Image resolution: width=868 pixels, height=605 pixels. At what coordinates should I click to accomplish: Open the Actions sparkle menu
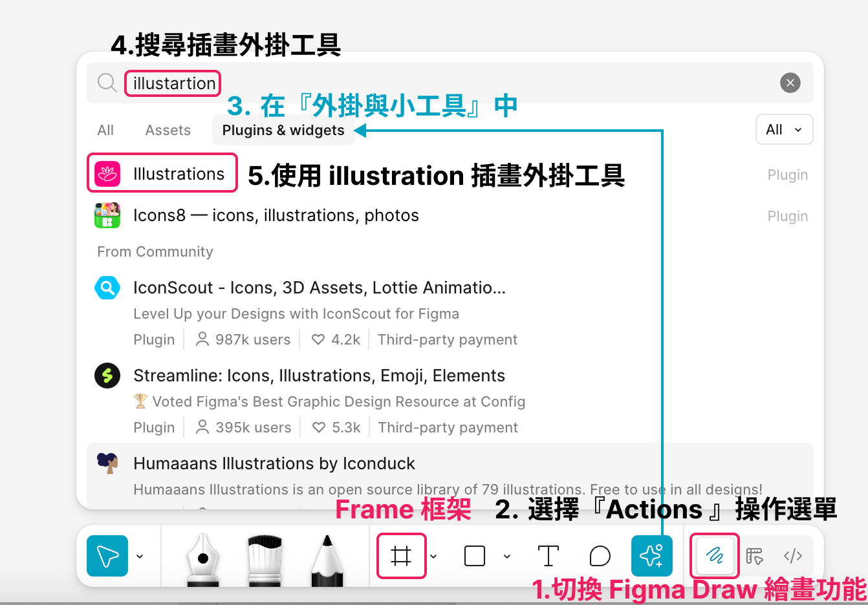pos(651,555)
